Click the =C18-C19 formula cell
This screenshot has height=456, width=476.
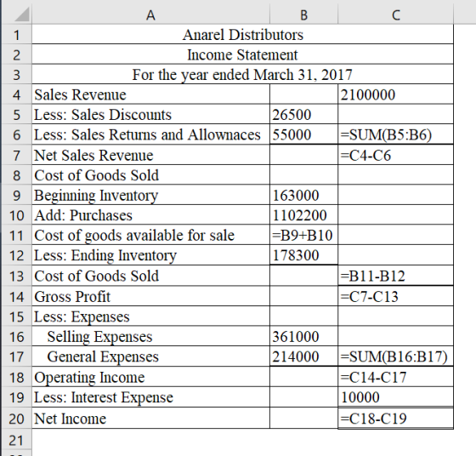[x=395, y=419]
